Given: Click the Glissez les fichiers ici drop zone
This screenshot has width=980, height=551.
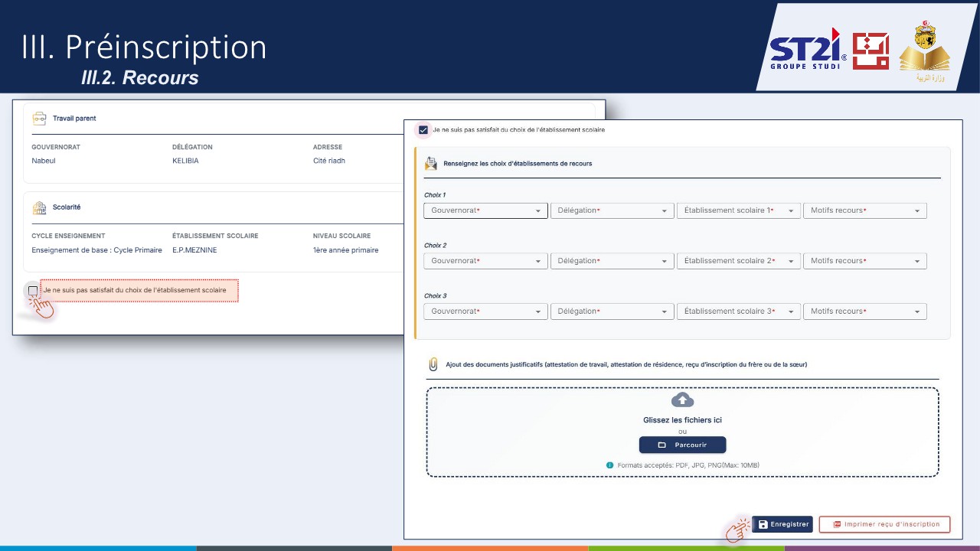Looking at the screenshot, I should (x=682, y=432).
